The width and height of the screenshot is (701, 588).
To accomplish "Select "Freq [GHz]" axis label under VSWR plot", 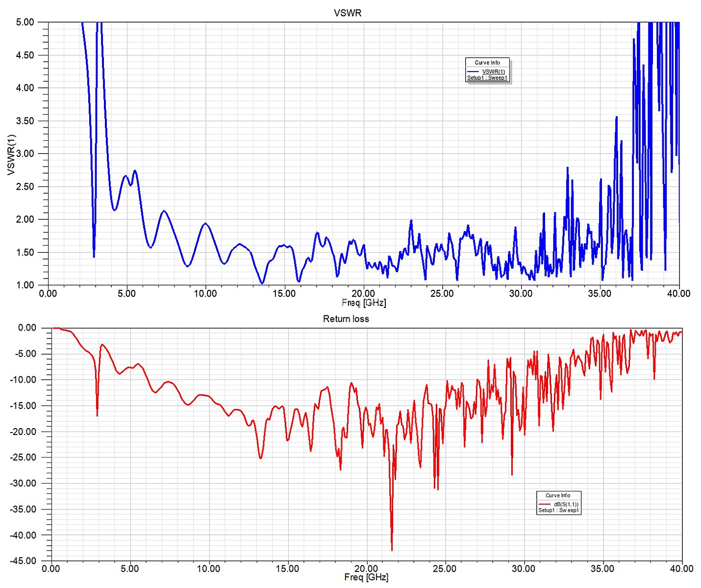I will point(364,303).
